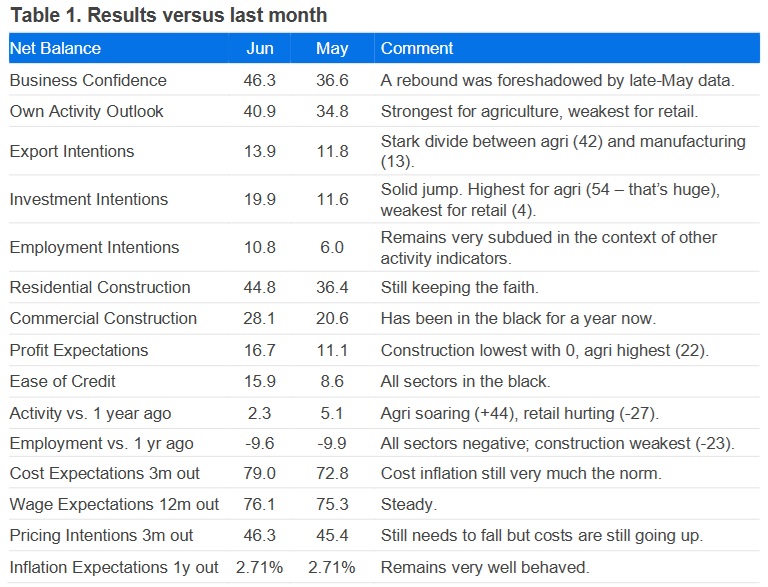Viewport: 768px width, 587px height.
Task: Select the Profit Expectations row label
Action: 78,350
